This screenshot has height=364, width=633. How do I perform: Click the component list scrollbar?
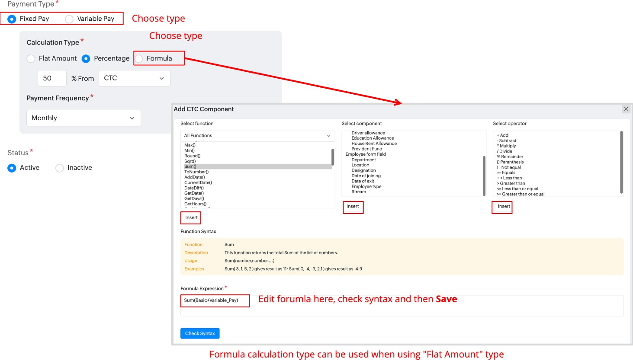pos(484,176)
